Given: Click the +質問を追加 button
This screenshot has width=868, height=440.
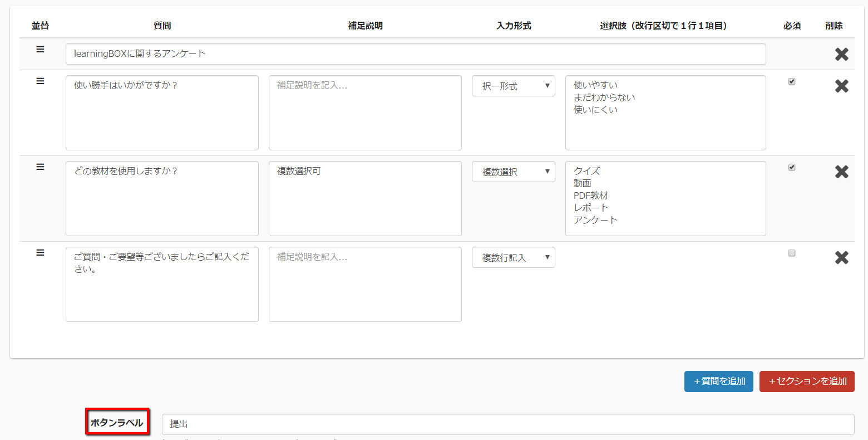Looking at the screenshot, I should tap(719, 382).
